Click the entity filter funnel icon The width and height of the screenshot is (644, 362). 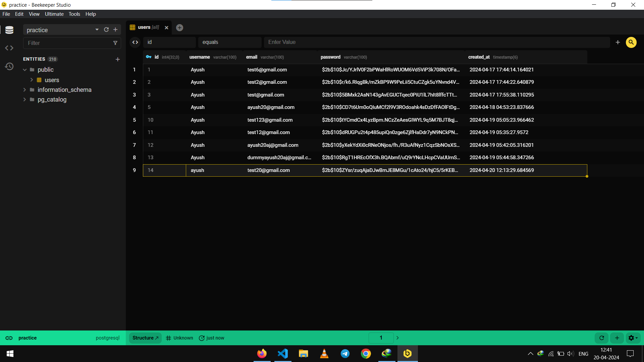point(115,43)
